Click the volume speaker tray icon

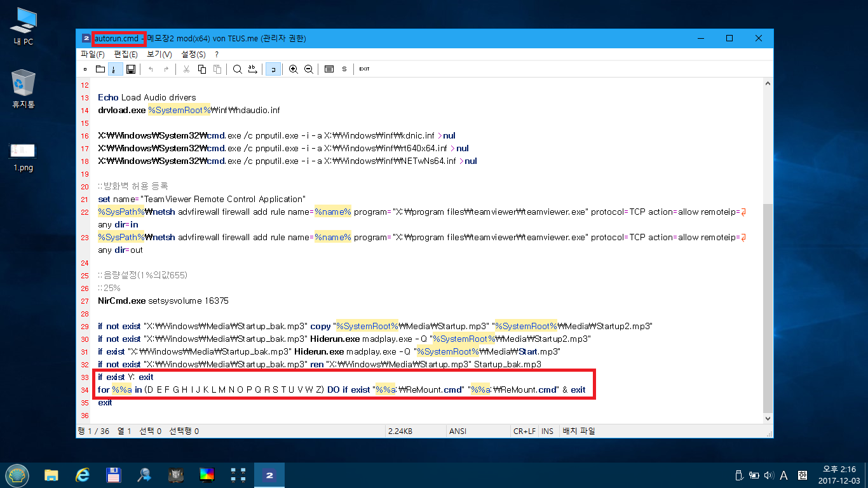[769, 475]
